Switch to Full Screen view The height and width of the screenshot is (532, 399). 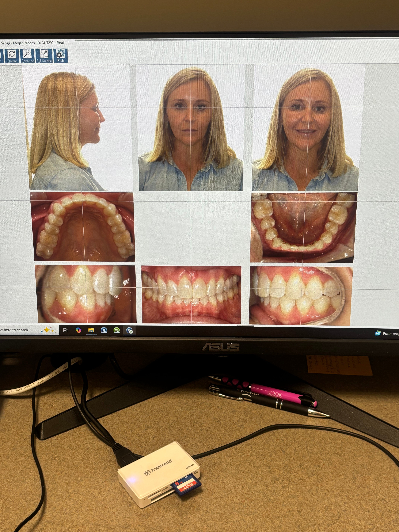44,56
